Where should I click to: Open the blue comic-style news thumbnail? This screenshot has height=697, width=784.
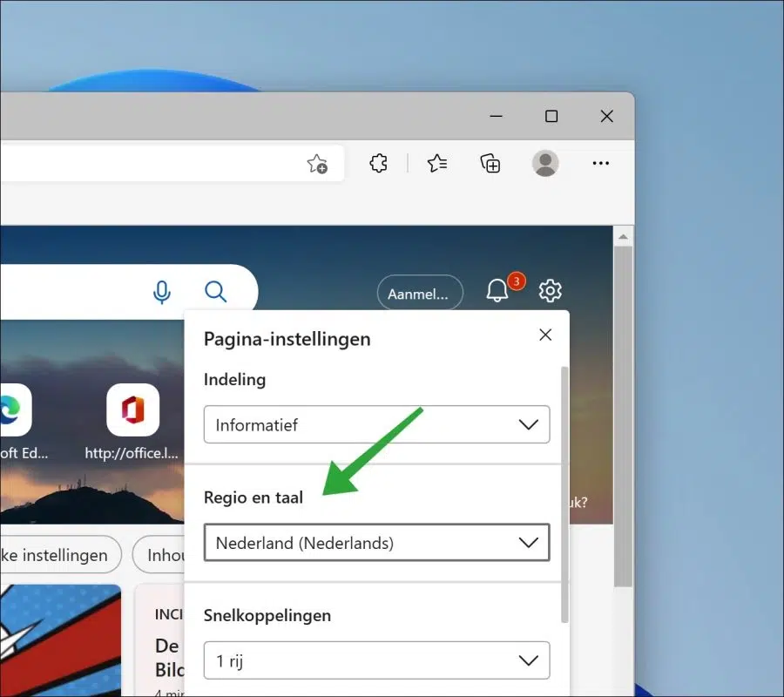[x=60, y=640]
